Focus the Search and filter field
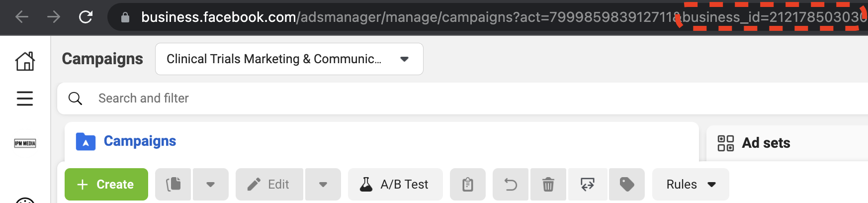This screenshot has height=203, width=868. point(462,99)
